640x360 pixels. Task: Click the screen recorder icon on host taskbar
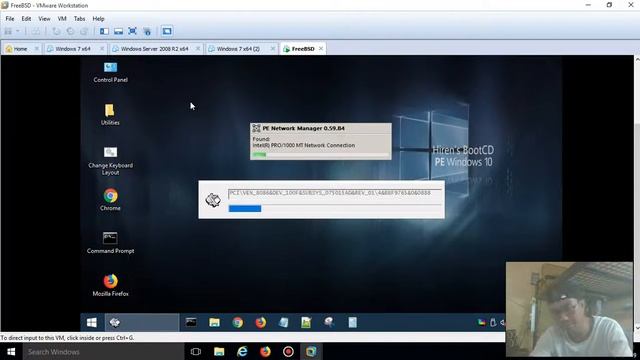(x=288, y=351)
